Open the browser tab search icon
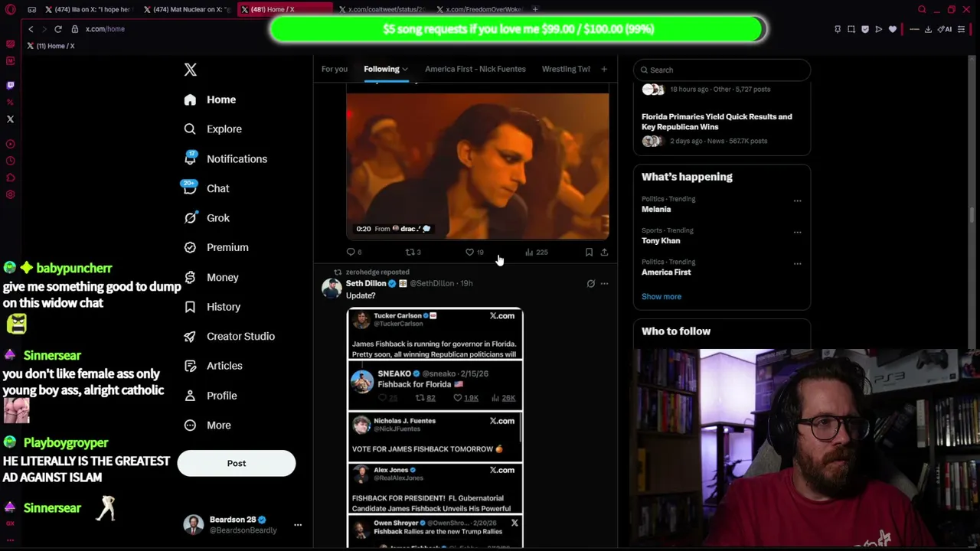Screen dimensions: 980x551 [922, 9]
